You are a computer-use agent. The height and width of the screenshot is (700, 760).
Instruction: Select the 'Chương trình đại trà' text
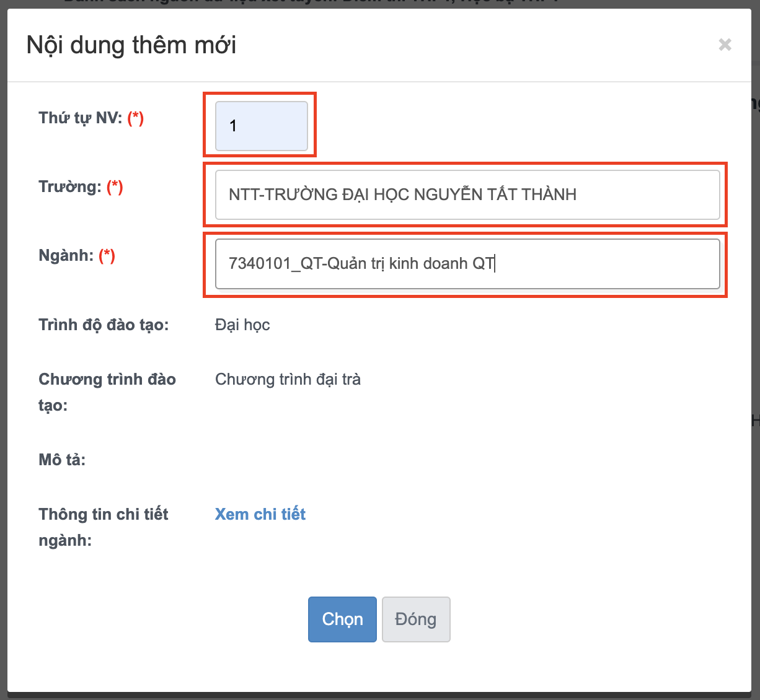pyautogui.click(x=288, y=379)
